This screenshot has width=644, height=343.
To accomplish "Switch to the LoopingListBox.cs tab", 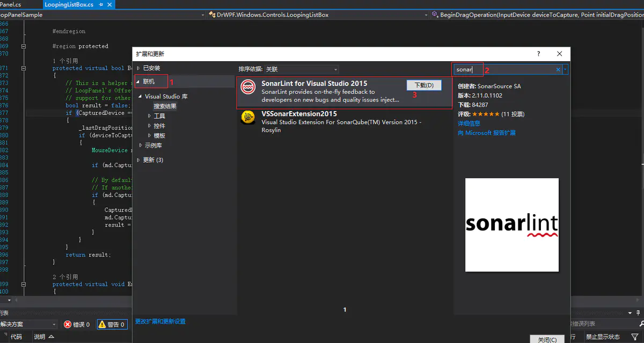I will pos(69,4).
